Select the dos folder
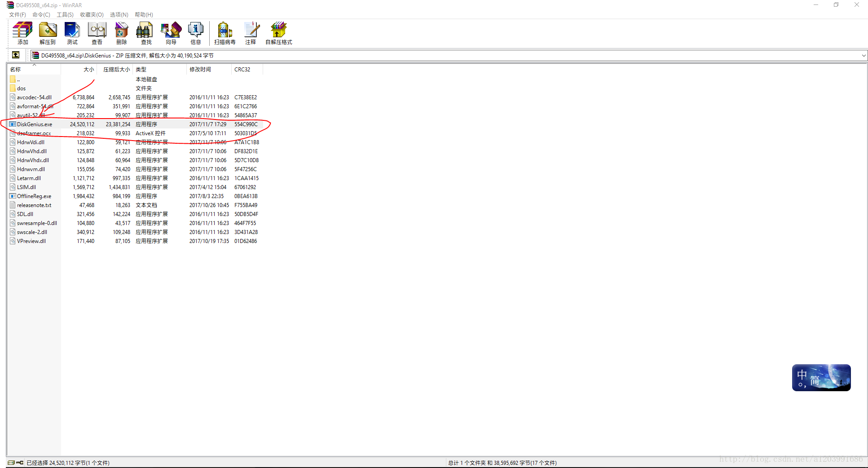This screenshot has height=468, width=868. (21, 88)
